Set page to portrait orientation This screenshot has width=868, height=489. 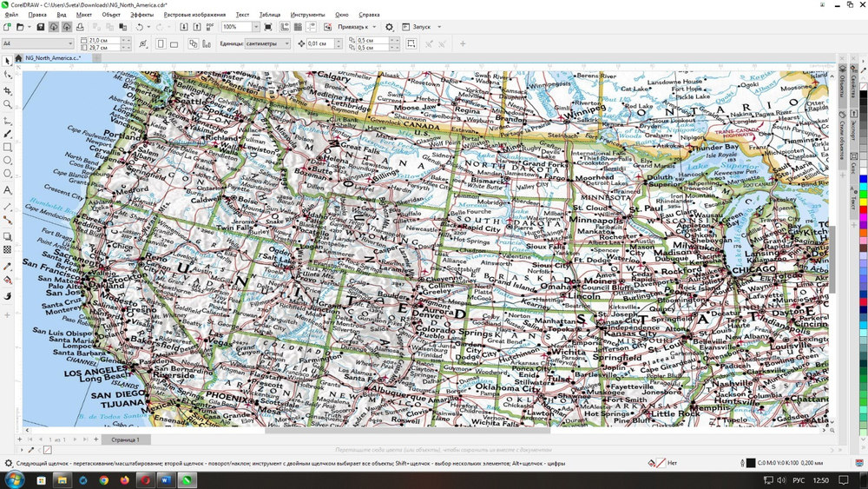[161, 43]
